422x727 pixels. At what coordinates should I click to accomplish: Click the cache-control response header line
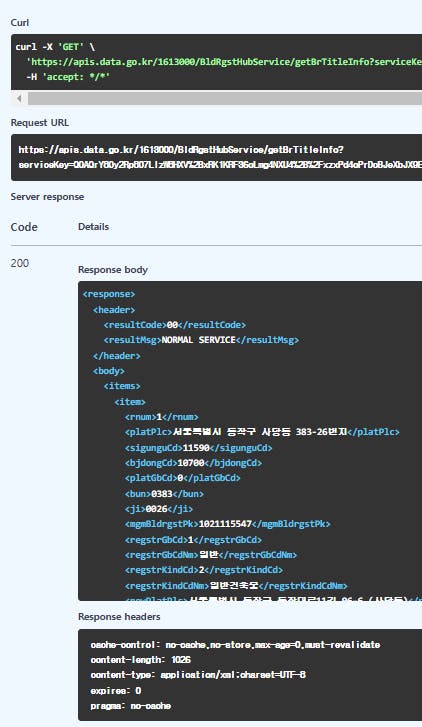pyautogui.click(x=235, y=645)
